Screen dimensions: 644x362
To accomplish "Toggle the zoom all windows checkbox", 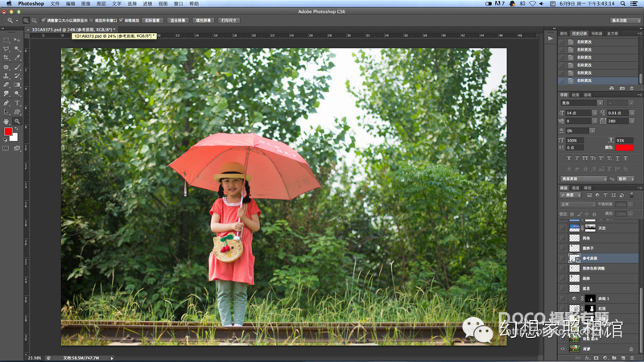I will coord(91,20).
